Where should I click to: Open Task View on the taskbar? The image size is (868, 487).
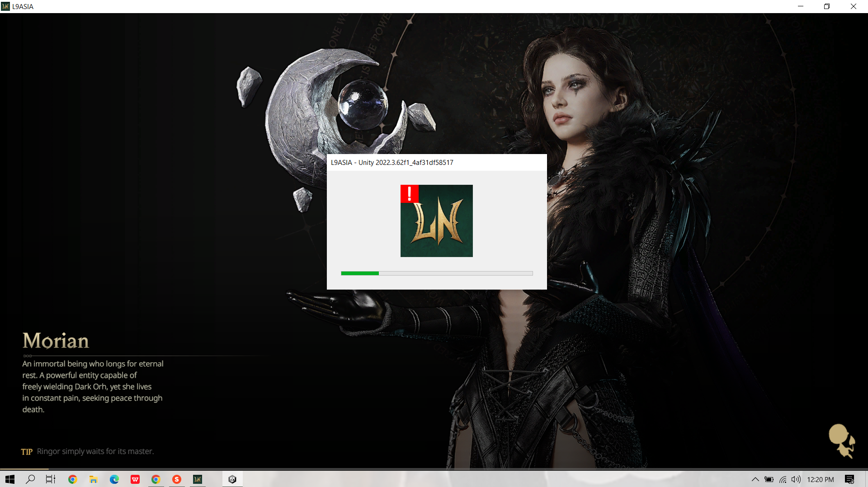(51, 479)
